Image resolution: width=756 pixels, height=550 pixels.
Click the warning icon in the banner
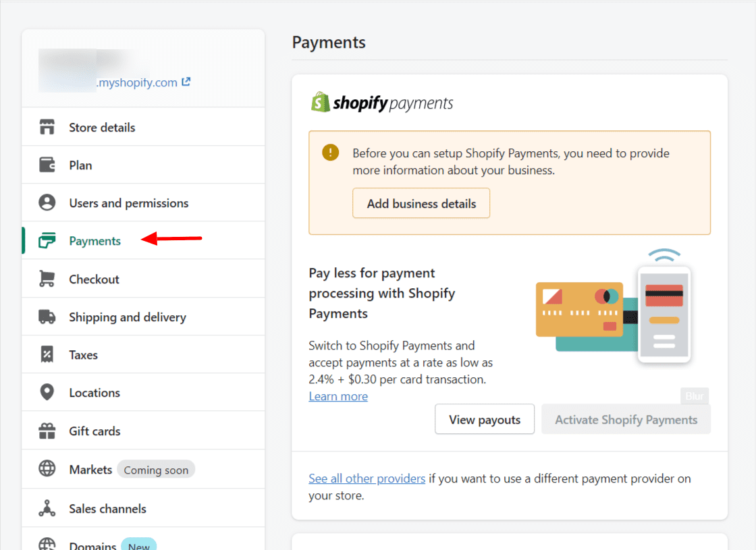click(330, 153)
